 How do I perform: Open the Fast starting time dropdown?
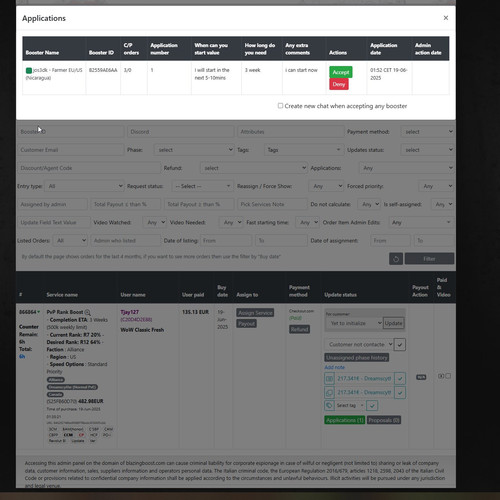307,222
